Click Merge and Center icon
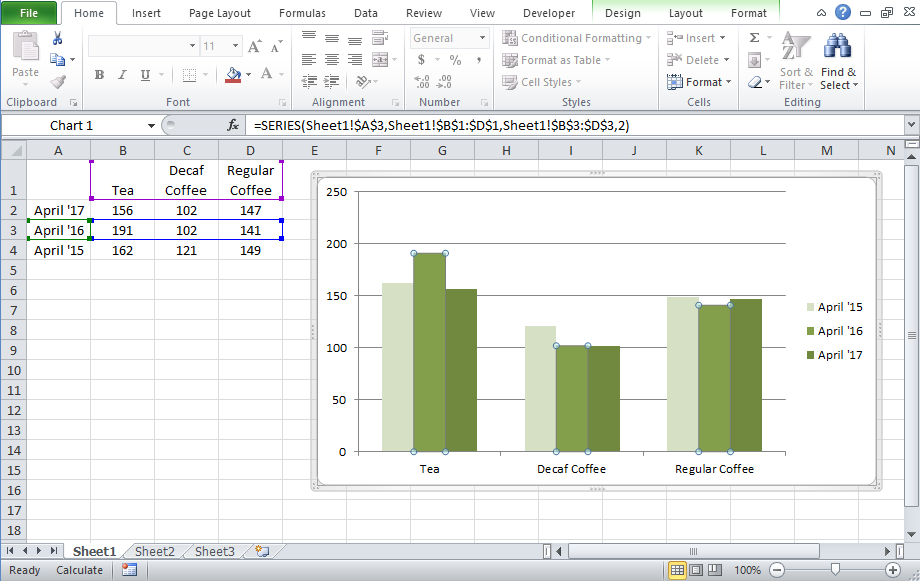920x581 pixels. tap(380, 59)
